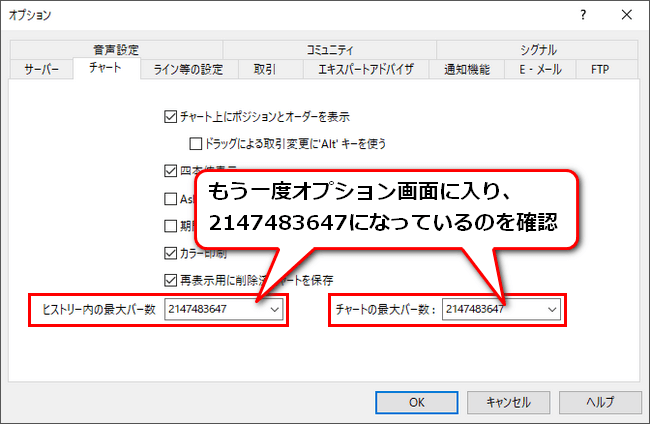This screenshot has height=424, width=650.
Task: Enable ドラッグによる取引変更に'Alt'キーを使う checkbox
Action: tap(195, 144)
